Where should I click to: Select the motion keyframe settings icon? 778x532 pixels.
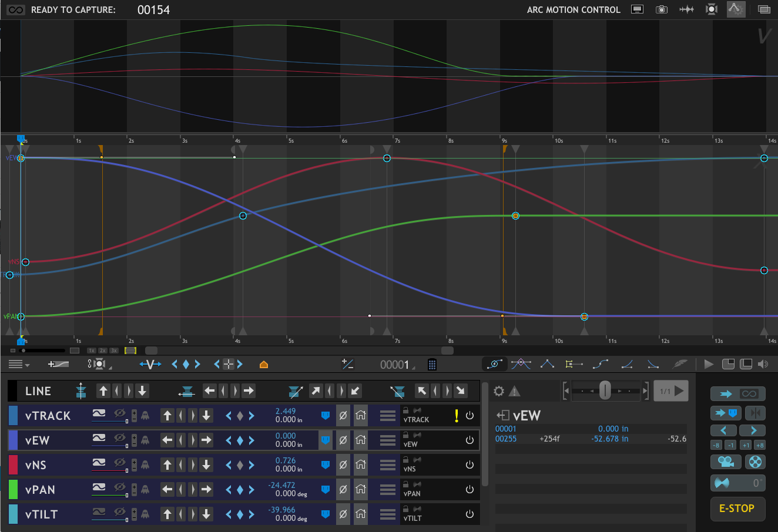[736, 9]
